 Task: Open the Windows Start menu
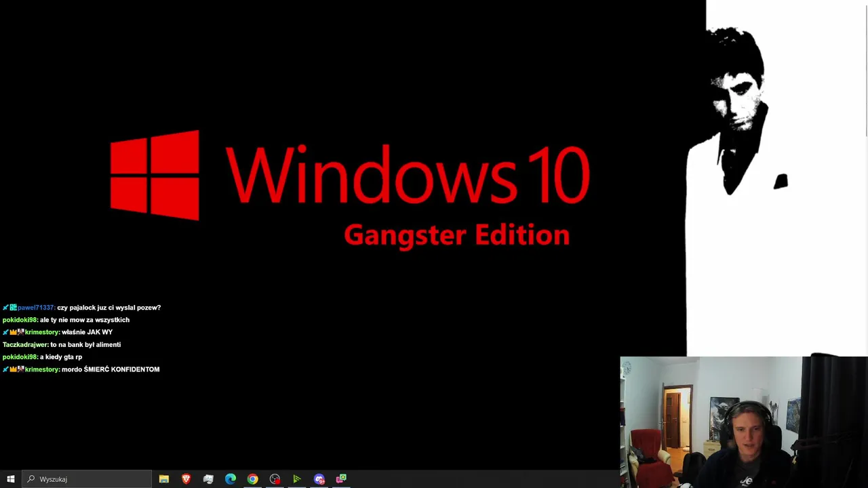tap(10, 479)
